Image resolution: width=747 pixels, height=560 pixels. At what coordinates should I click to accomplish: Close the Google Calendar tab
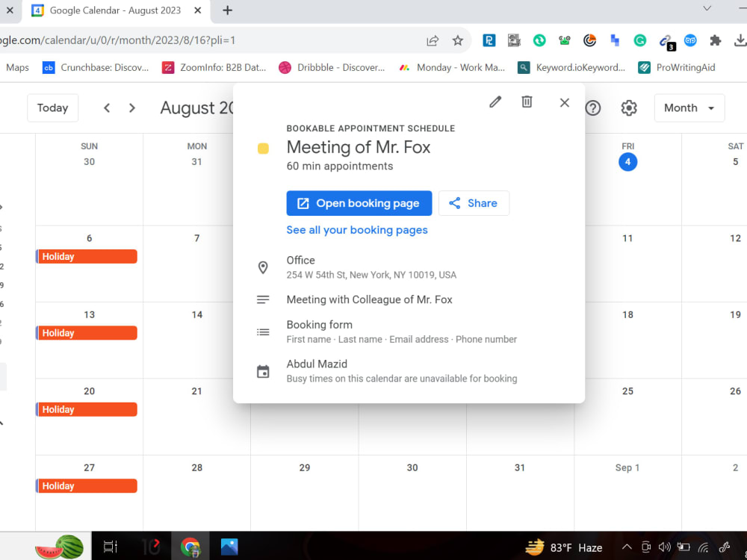tap(198, 10)
